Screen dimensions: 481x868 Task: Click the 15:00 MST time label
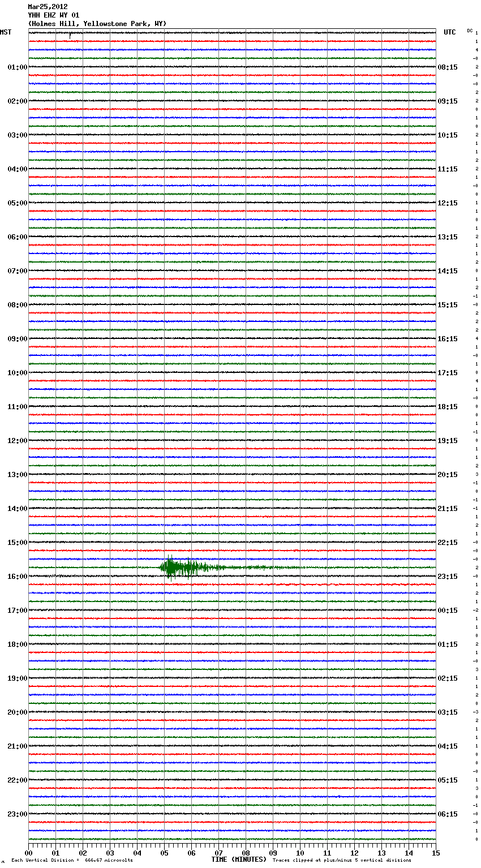[x=18, y=543]
